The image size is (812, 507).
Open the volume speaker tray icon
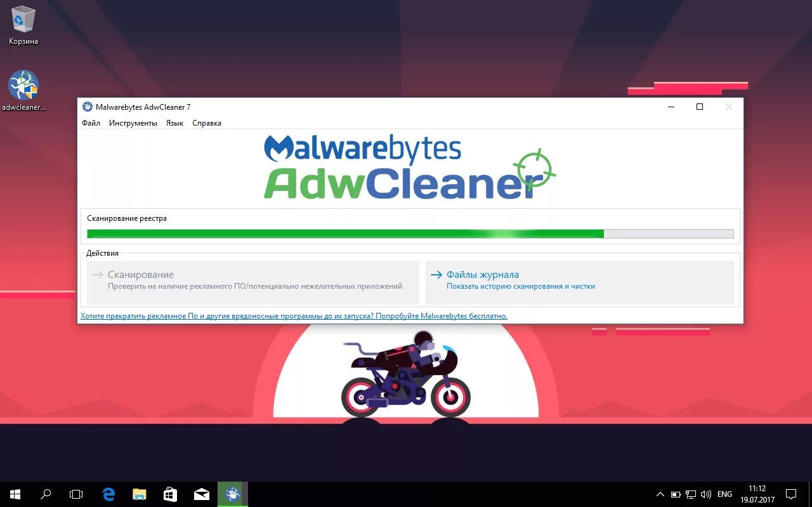pos(706,494)
